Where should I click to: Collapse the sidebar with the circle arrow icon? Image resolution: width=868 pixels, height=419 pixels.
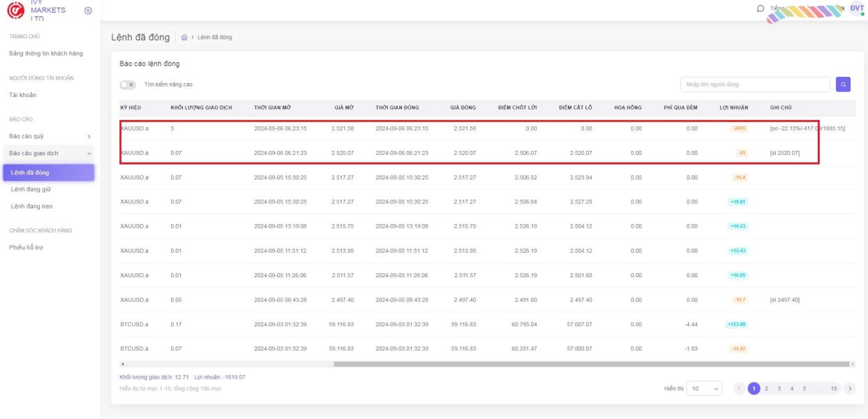[x=88, y=10]
